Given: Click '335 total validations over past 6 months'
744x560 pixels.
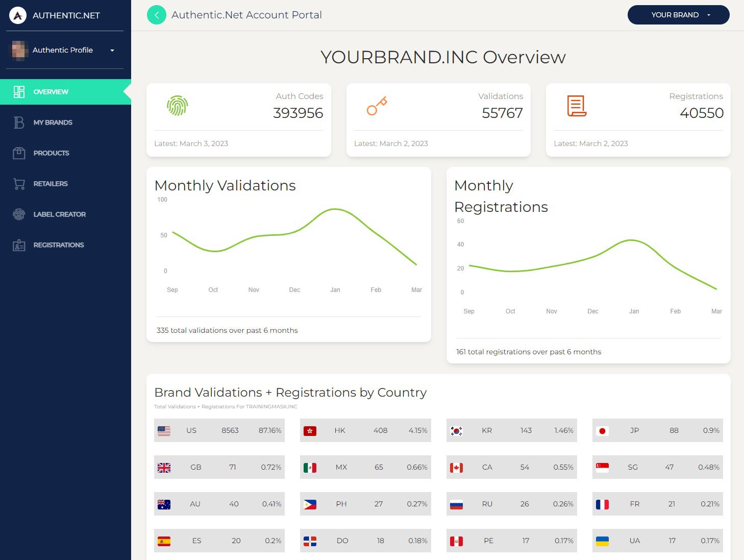Looking at the screenshot, I should coord(227,330).
